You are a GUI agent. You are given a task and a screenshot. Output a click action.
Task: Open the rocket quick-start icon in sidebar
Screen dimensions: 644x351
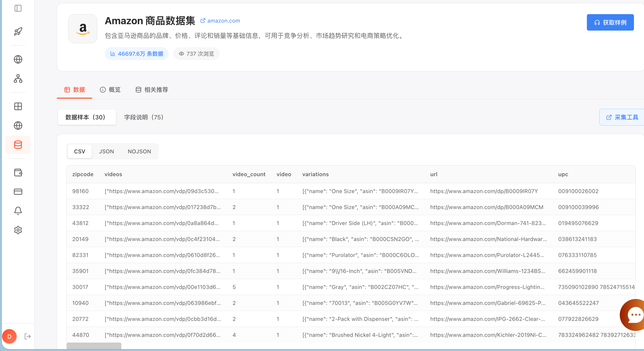coord(18,31)
